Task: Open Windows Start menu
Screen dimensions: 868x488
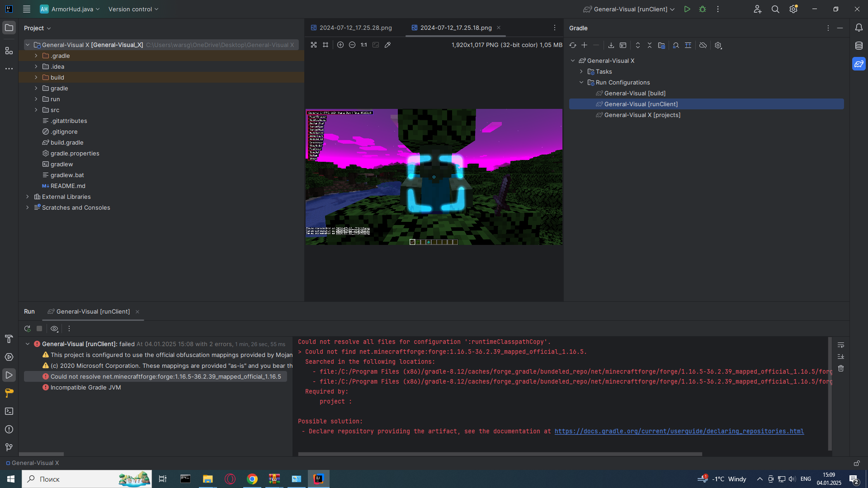Action: tap(11, 479)
